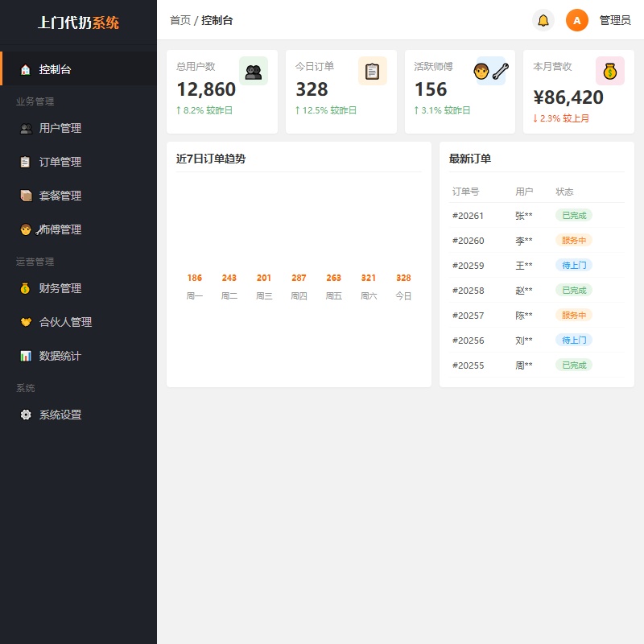Click the 管理员 user name

[615, 20]
